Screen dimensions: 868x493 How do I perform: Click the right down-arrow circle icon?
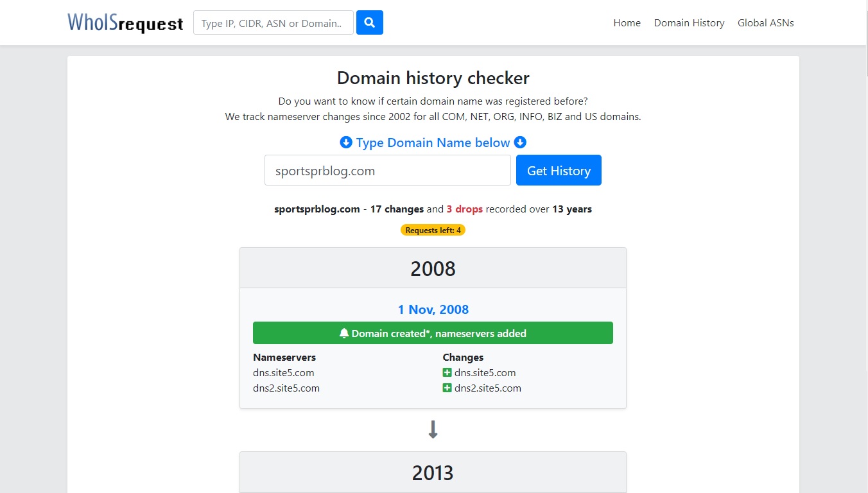[520, 143]
